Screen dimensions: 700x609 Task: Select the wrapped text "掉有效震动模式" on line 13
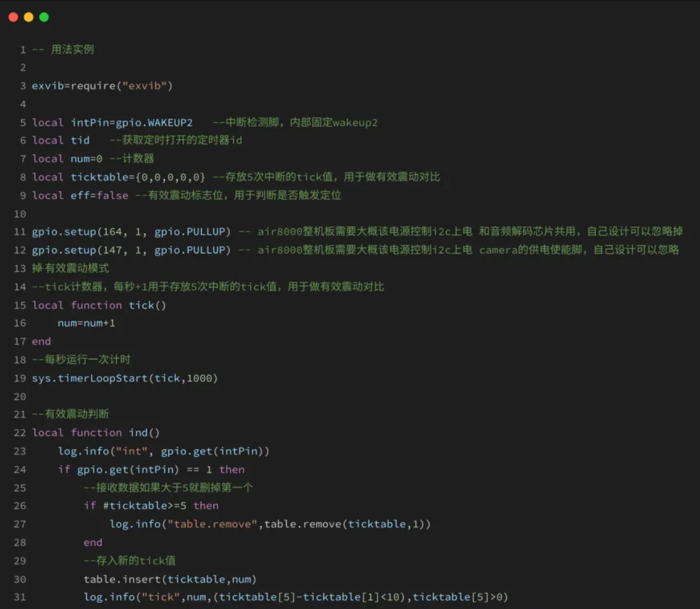[x=71, y=268]
